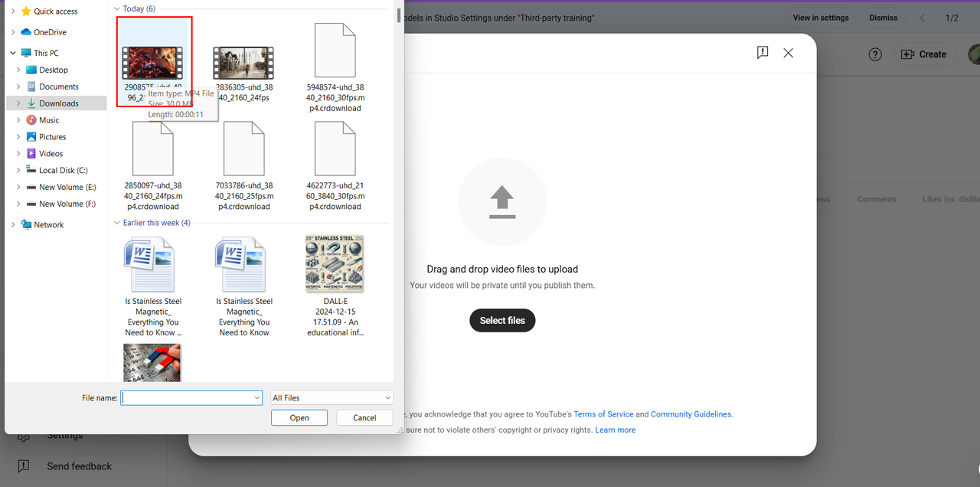Click Send feedback in Studio sidebar
The width and height of the screenshot is (980, 487).
[x=79, y=466]
